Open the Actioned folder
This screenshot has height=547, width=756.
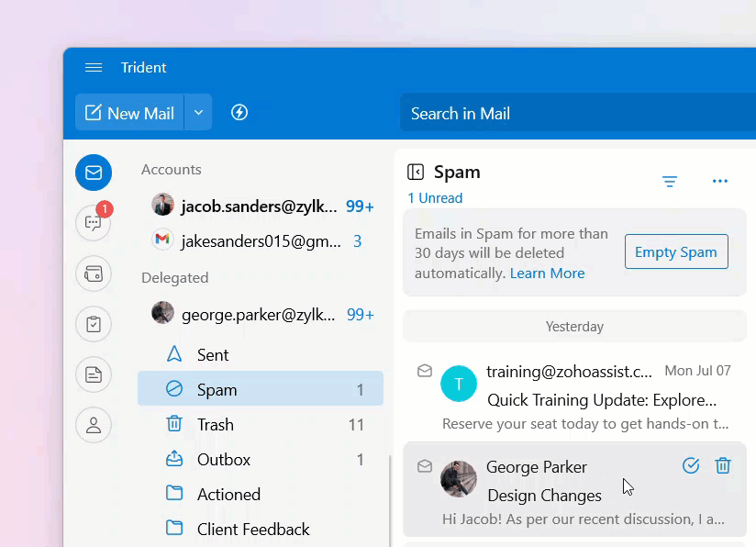261,494
